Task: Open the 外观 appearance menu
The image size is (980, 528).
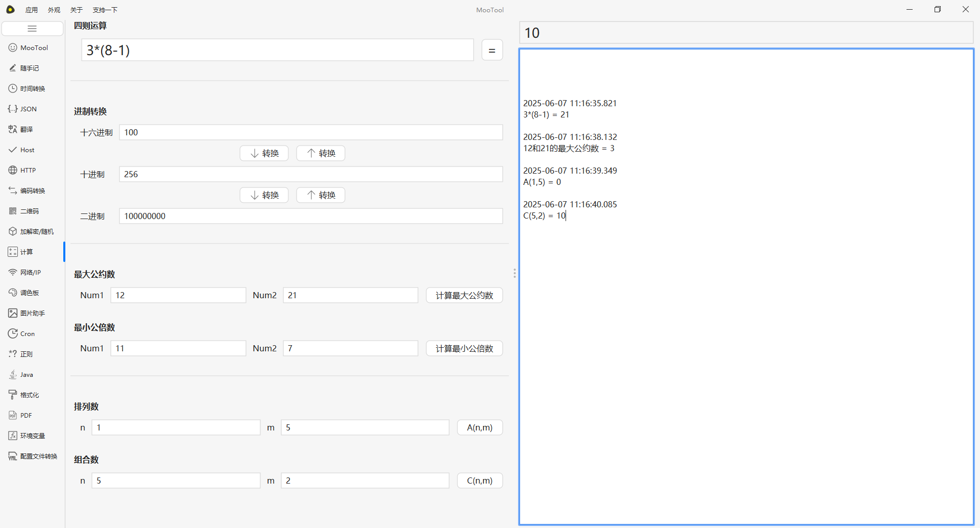Action: click(54, 10)
